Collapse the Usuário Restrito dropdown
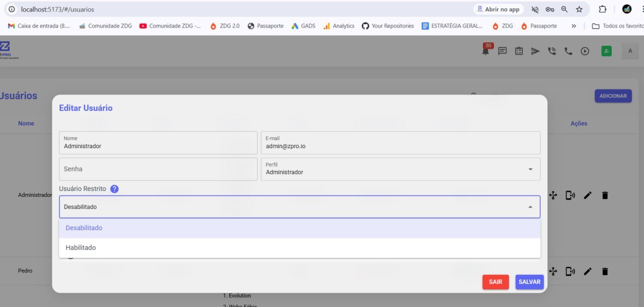 point(530,207)
